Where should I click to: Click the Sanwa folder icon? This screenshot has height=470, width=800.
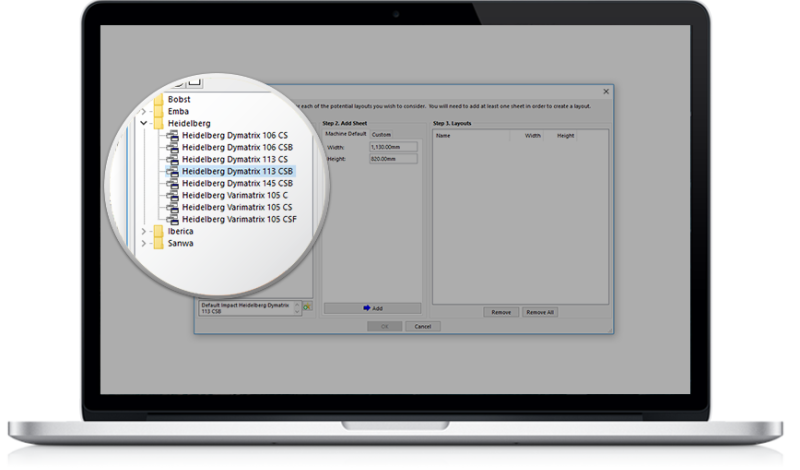[x=159, y=243]
